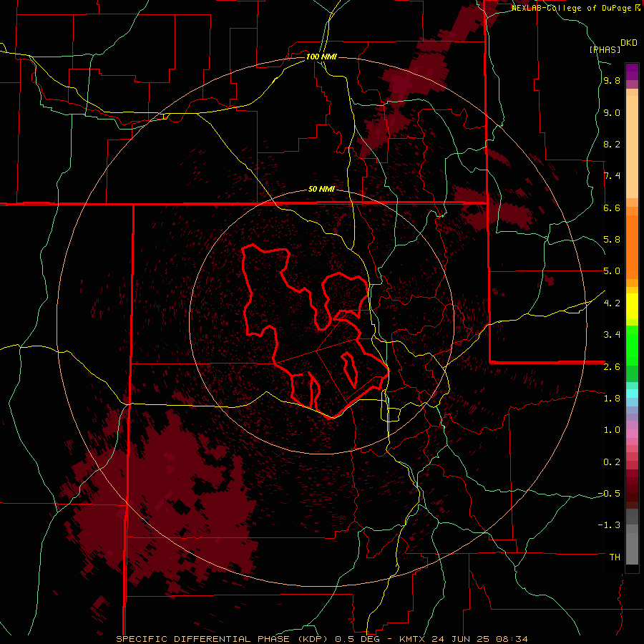Image resolution: width=644 pixels, height=644 pixels.
Task: Click the NEXLAB-College of DuPage label
Action: tap(573, 8)
